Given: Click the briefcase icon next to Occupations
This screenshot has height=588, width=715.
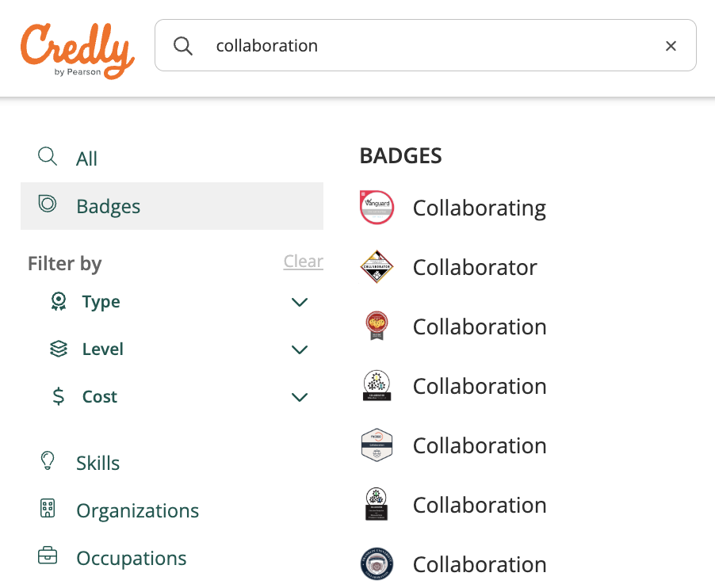Looking at the screenshot, I should point(48,556).
